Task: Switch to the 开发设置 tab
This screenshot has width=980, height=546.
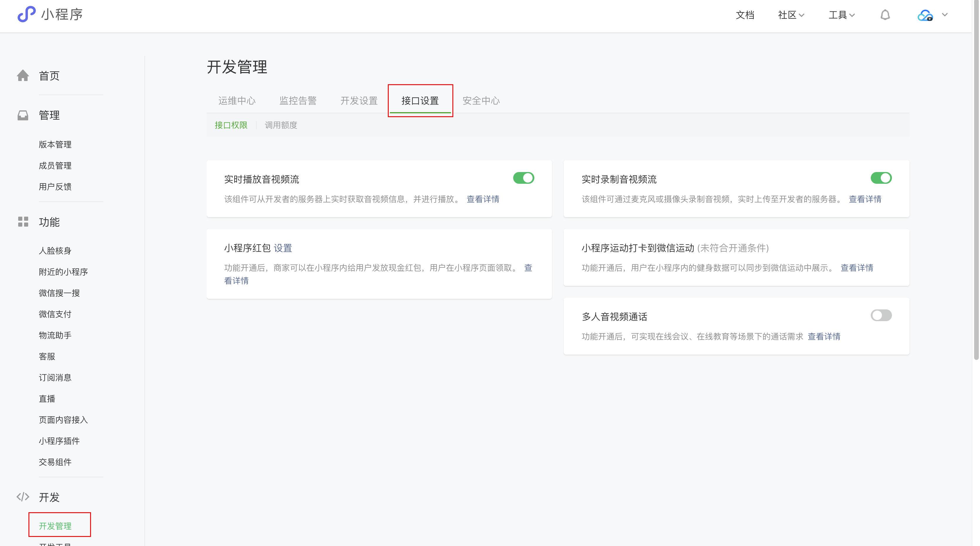Action: click(x=359, y=101)
